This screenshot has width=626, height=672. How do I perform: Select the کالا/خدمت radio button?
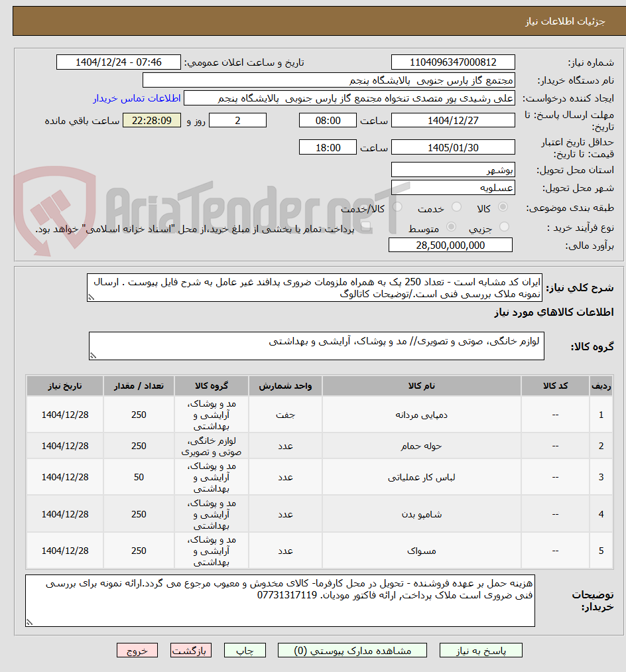pyautogui.click(x=397, y=207)
